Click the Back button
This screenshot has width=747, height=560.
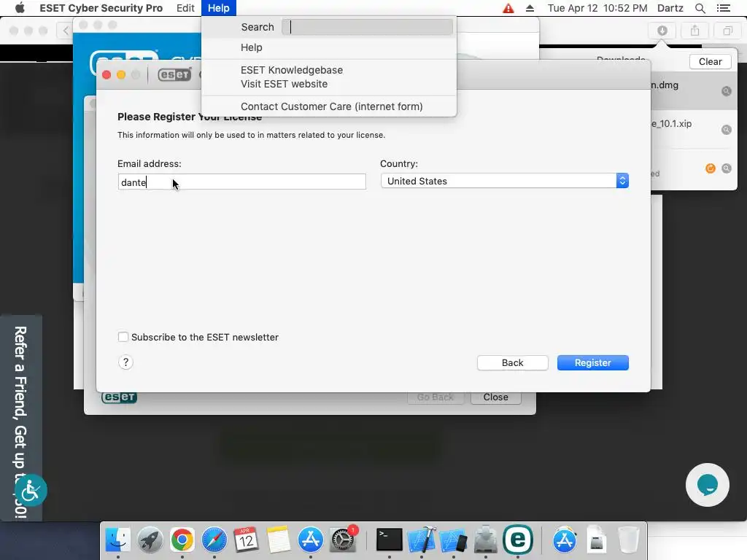513,363
